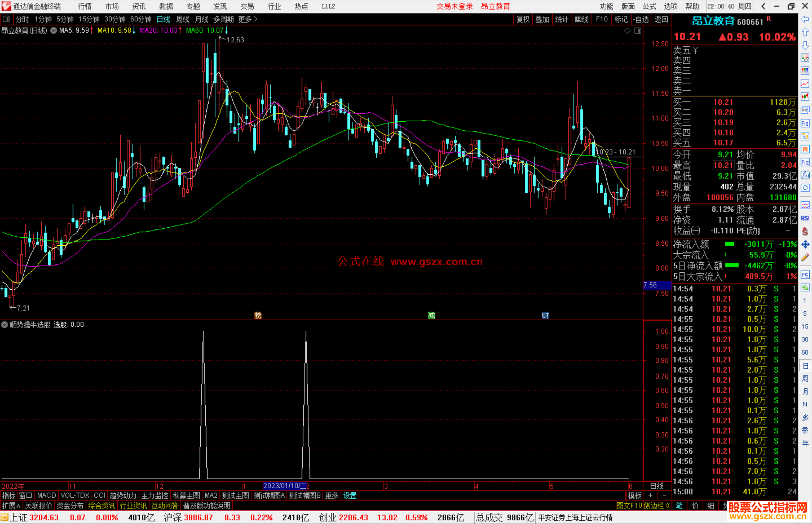The image size is (812, 524).
Task: Click the RSI indicator sidebar icon
Action: [805, 218]
